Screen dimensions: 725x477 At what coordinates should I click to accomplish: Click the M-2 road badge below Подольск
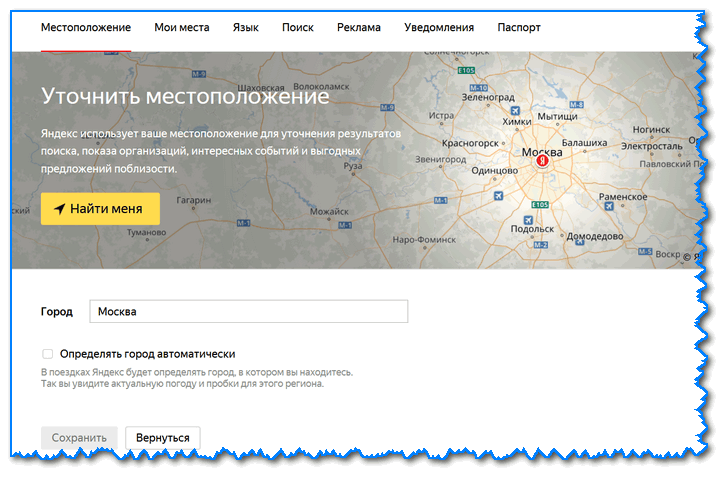[541, 245]
